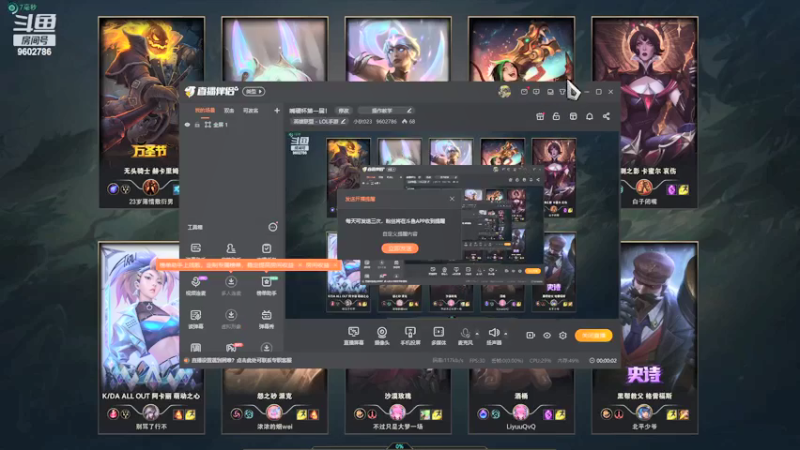Mute the 麦克风 microphone

coord(465,336)
